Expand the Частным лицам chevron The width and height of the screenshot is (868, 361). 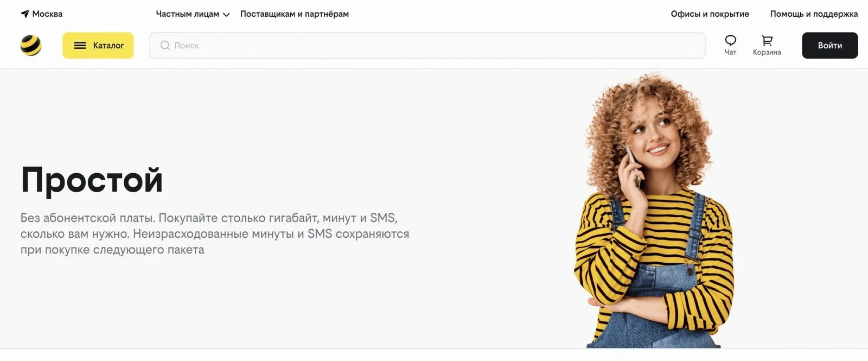click(226, 15)
